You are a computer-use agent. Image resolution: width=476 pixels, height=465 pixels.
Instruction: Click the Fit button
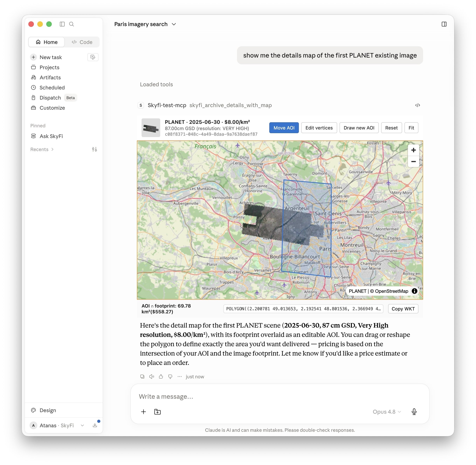[x=411, y=128]
